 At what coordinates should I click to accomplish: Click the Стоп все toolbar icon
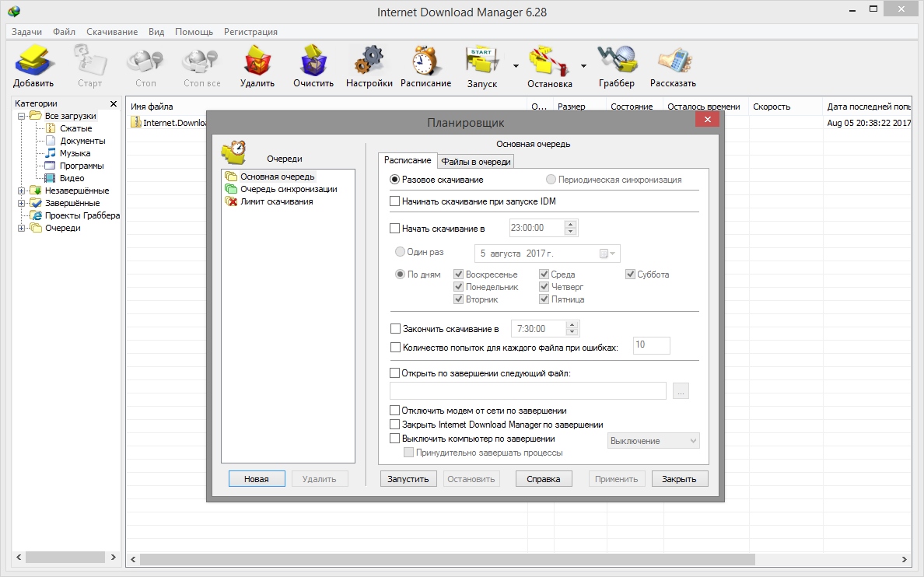pyautogui.click(x=201, y=61)
